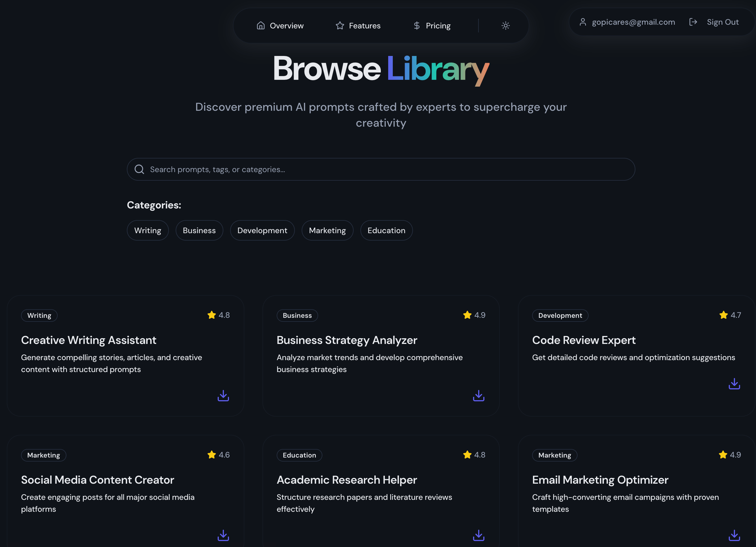This screenshot has width=756, height=547.
Task: Open the Code Review Expert title
Action: 584,340
